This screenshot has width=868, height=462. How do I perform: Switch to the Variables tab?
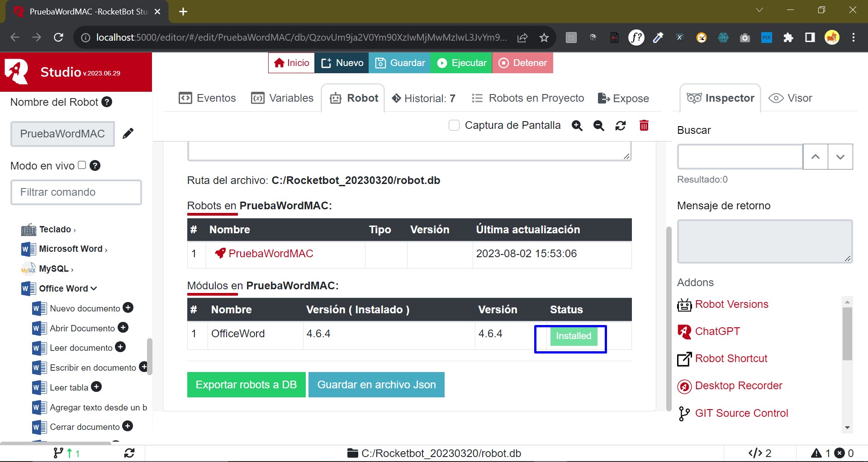tap(283, 98)
